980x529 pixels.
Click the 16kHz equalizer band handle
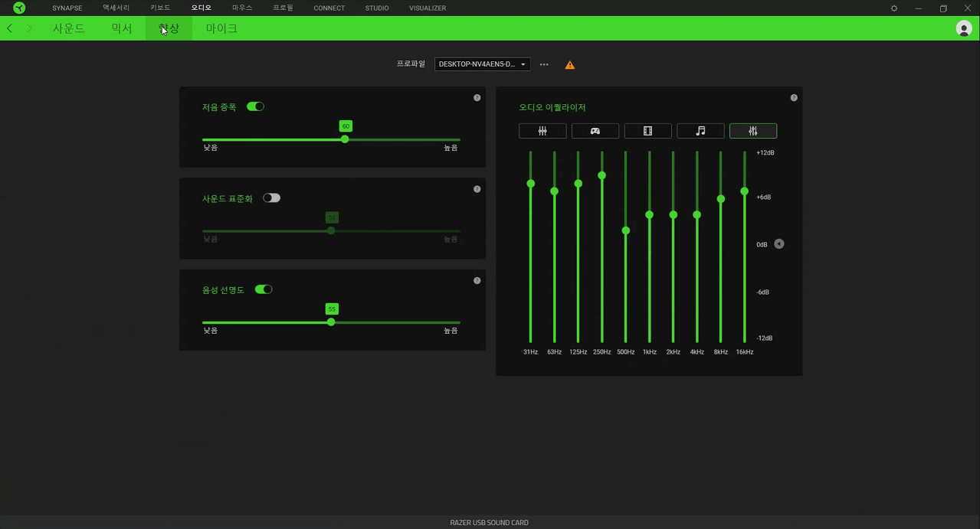[745, 191]
